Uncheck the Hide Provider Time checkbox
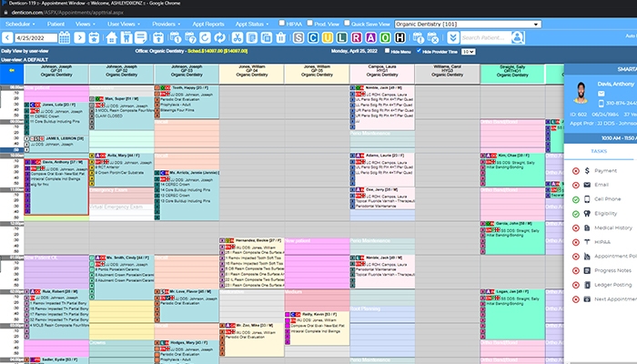The width and height of the screenshot is (637, 364). [x=419, y=51]
